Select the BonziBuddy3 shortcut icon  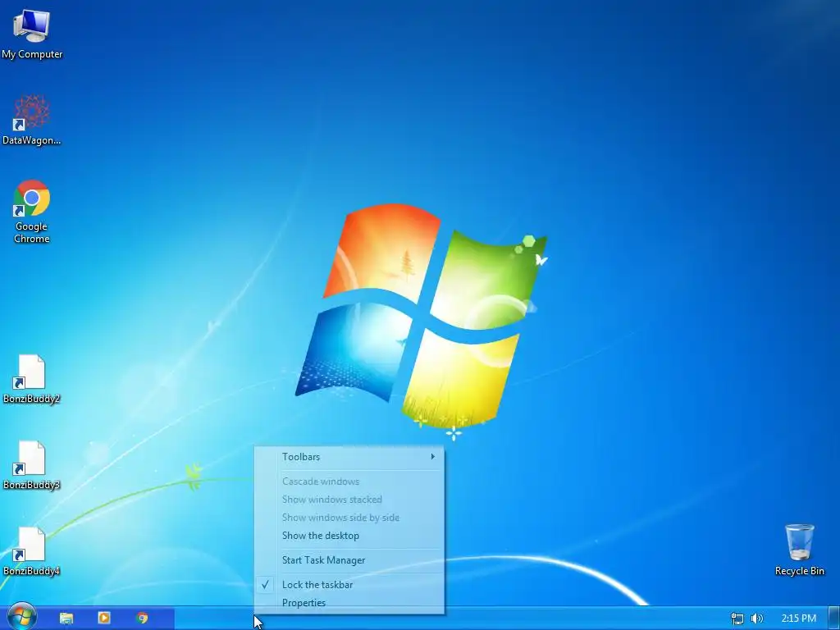tap(32, 465)
